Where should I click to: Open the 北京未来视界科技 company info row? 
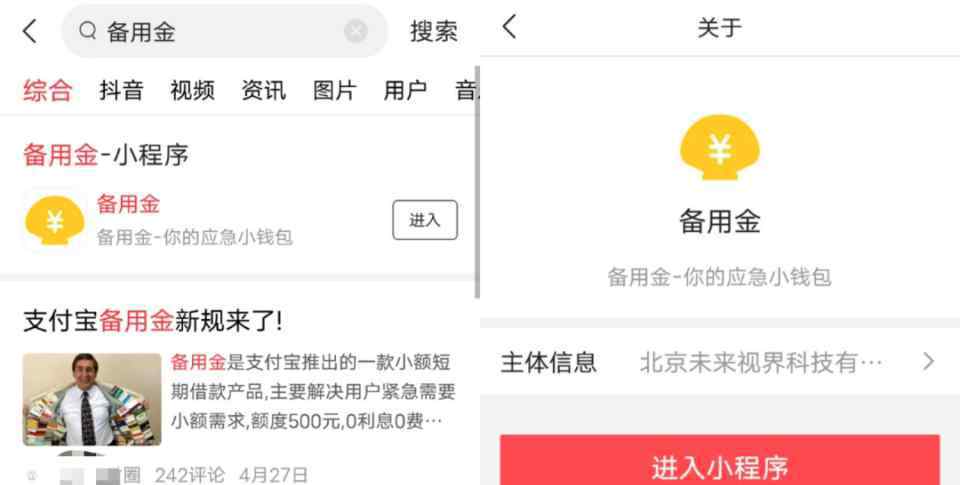point(719,362)
